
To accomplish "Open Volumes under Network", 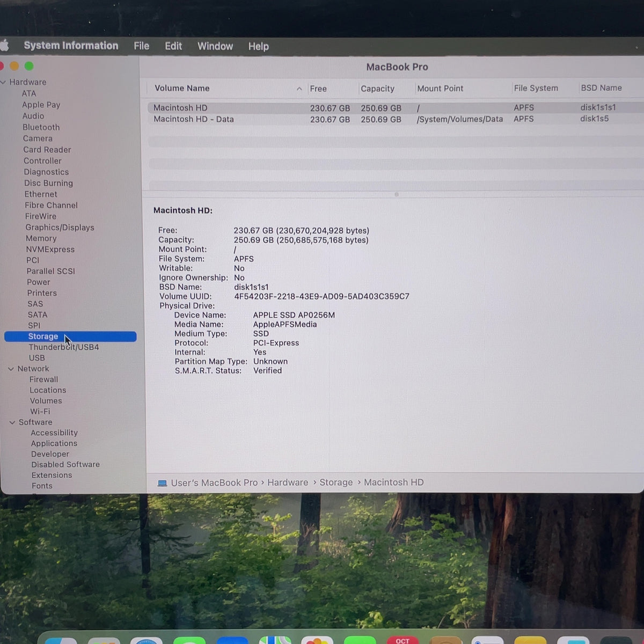I will [46, 401].
